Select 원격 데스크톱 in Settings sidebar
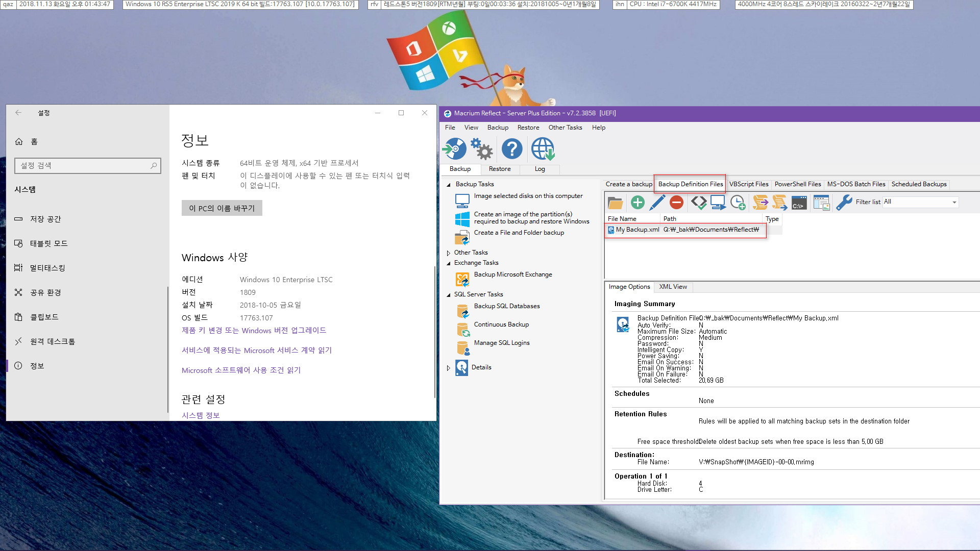Viewport: 980px width, 551px height. pyautogui.click(x=87, y=341)
